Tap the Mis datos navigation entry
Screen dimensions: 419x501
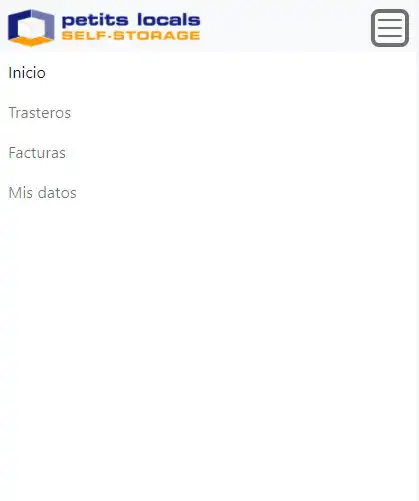pos(43,193)
